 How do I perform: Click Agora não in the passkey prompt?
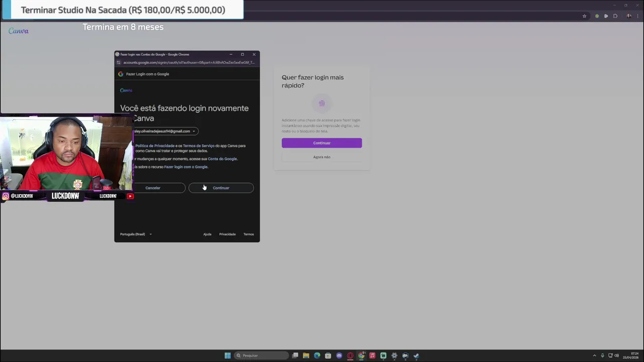point(321,157)
